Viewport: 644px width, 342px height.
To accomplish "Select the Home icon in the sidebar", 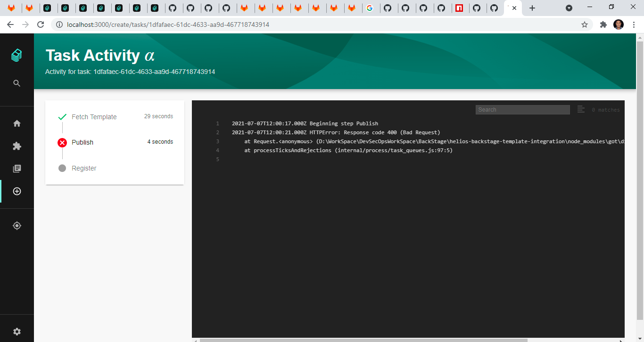I will tap(17, 123).
